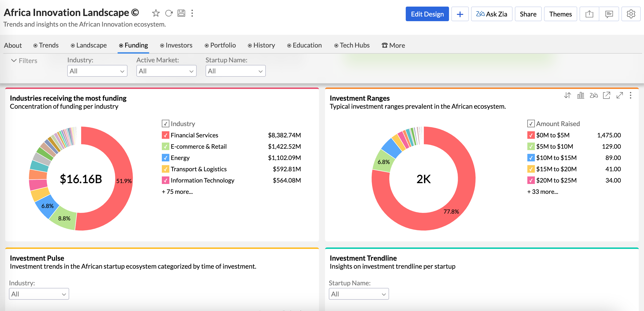Click the 2K center value in Investment Ranges
644x311 pixels.
click(x=424, y=179)
